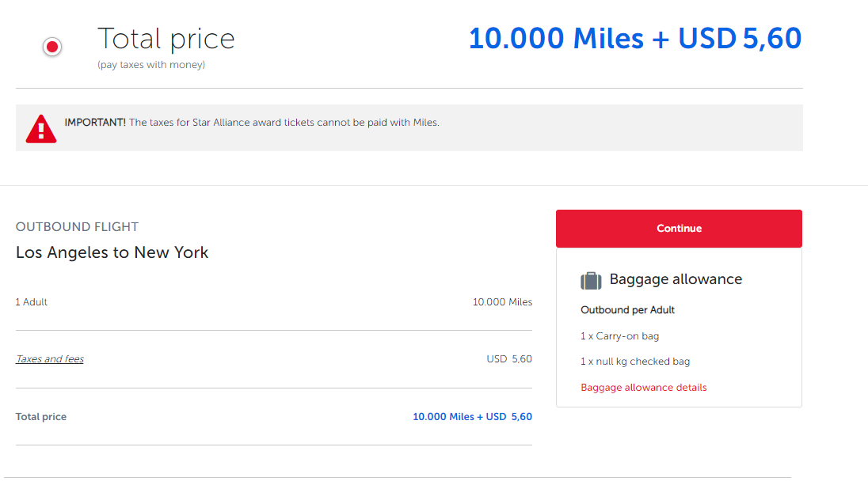868x485 pixels.
Task: Click the 10.000 Miles + USD 5,60 headline price
Action: [x=635, y=39]
